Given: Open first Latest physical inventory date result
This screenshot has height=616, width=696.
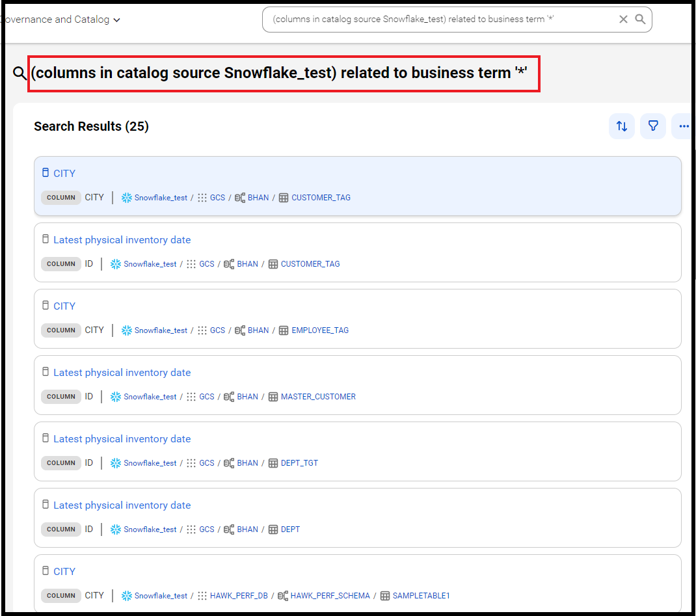Looking at the screenshot, I should 122,239.
